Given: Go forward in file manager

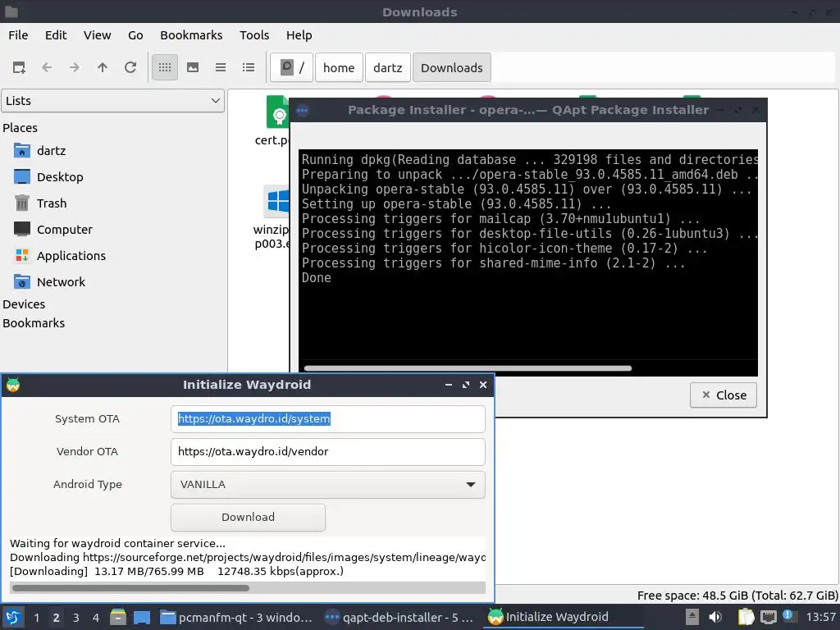Looking at the screenshot, I should pyautogui.click(x=75, y=67).
